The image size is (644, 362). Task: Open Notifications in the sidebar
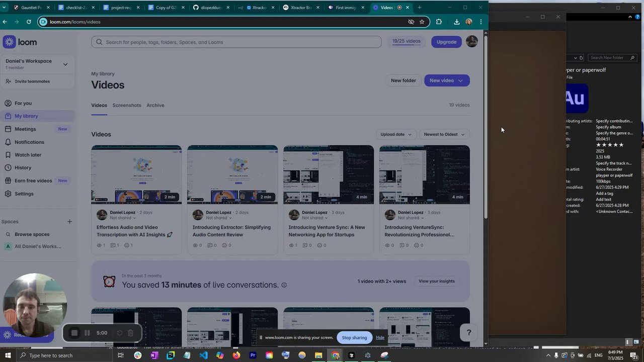[x=38, y=142]
